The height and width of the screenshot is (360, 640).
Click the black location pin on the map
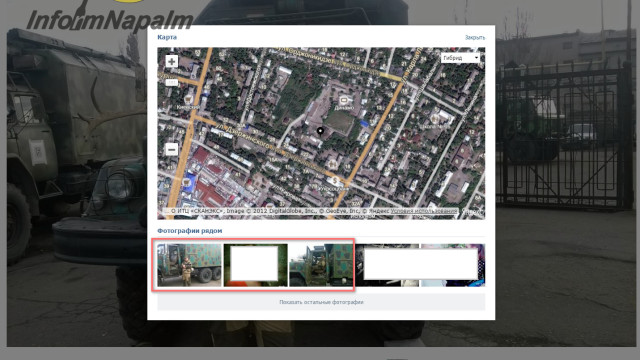click(320, 131)
